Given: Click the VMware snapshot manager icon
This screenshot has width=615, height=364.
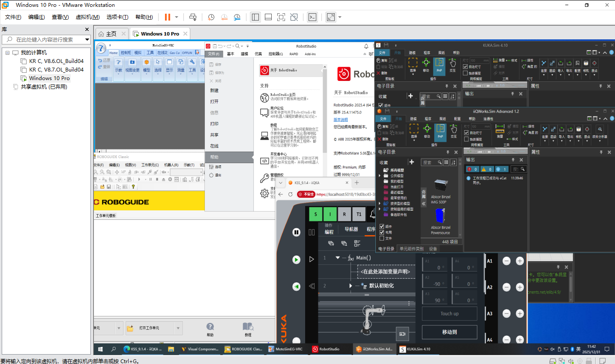Looking at the screenshot, I should (x=237, y=17).
